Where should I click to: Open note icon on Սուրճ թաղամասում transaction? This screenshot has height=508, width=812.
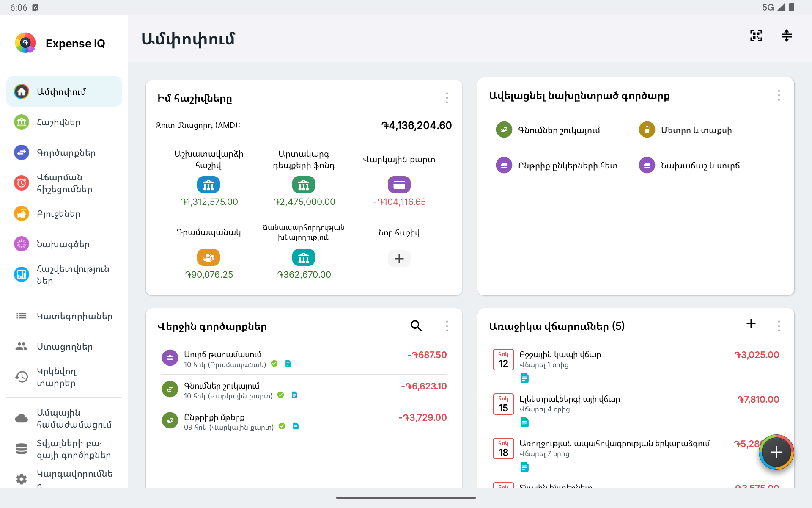coord(288,364)
